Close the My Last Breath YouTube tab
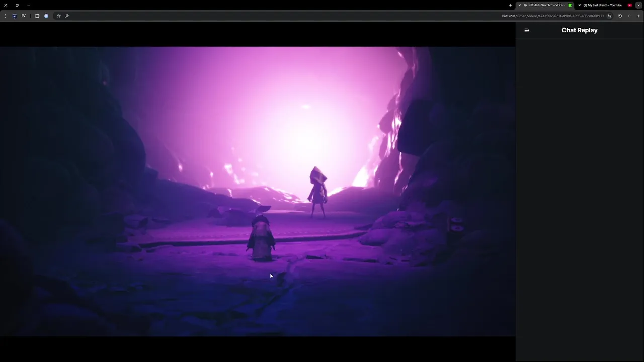 pos(580,5)
